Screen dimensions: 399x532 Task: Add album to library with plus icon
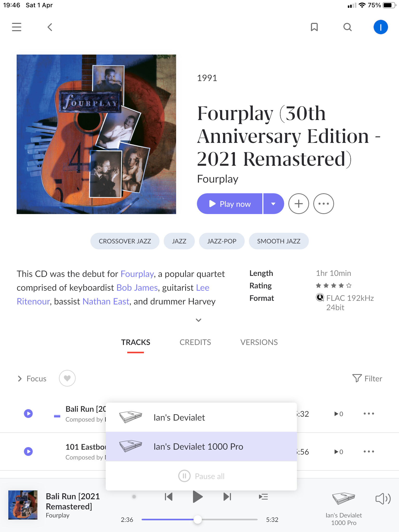point(299,204)
